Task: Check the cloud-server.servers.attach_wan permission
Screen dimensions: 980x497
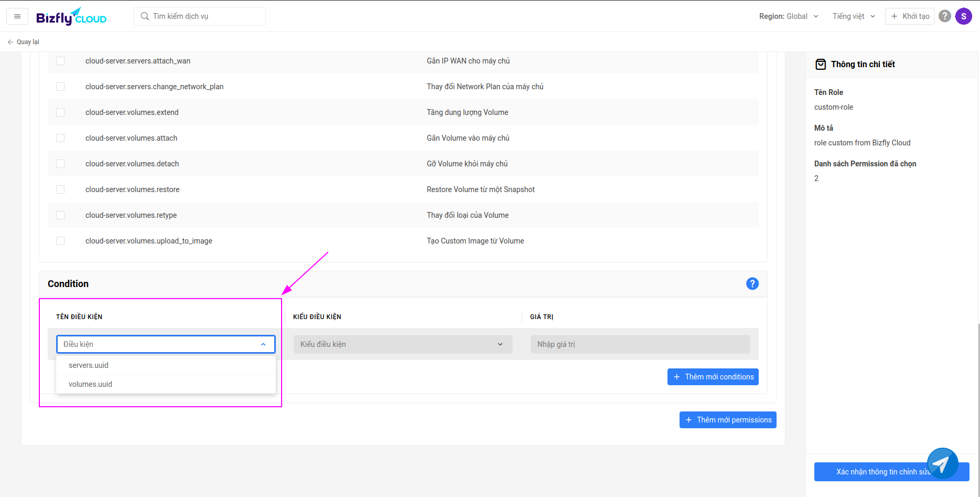Action: click(60, 61)
